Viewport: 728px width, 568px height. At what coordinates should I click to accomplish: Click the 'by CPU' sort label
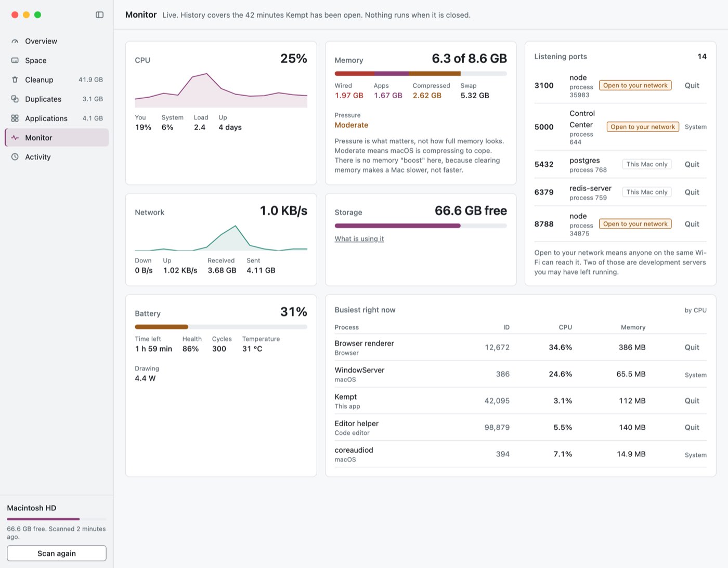tap(695, 310)
